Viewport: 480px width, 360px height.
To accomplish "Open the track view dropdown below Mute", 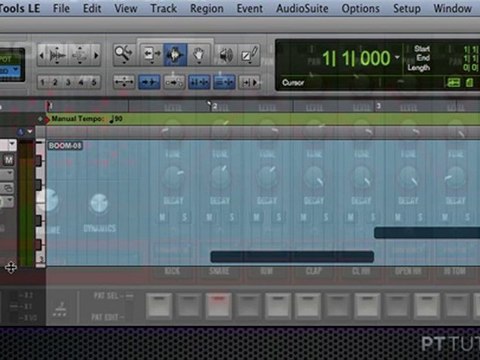I will pos(9,173).
